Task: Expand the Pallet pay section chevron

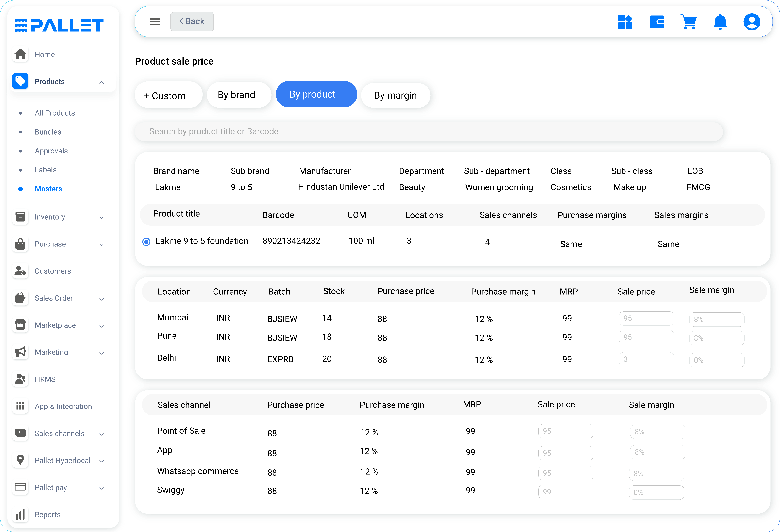Action: click(x=101, y=488)
